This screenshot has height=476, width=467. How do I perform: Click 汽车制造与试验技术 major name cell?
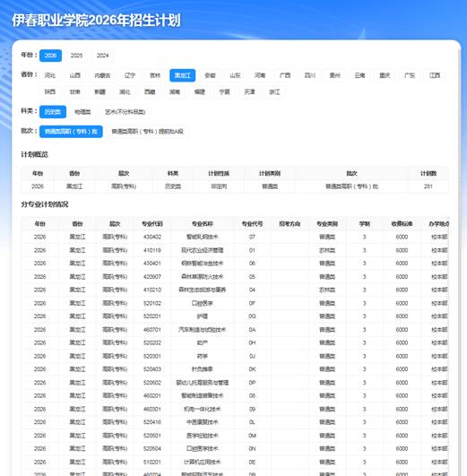pos(203,330)
